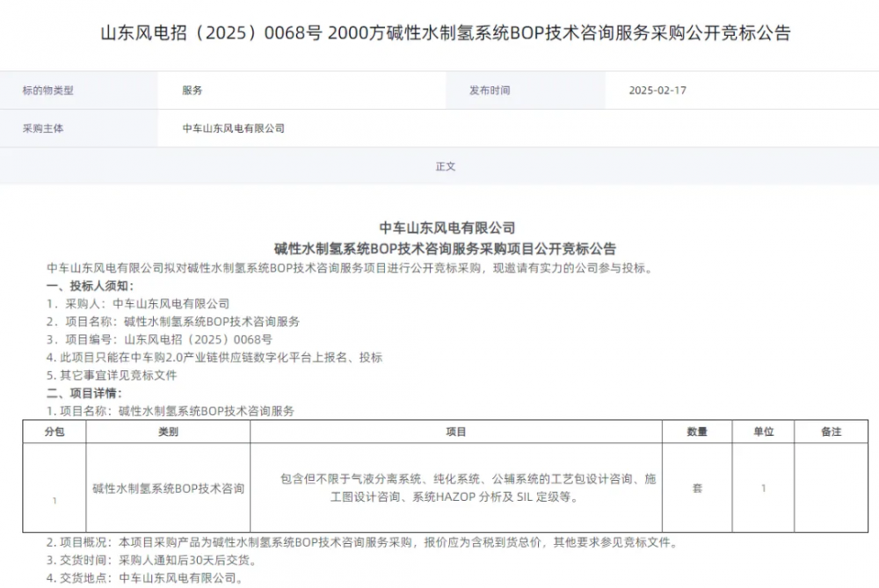
Task: Select the '2. 项目概况' paragraph
Action: [x=363, y=542]
